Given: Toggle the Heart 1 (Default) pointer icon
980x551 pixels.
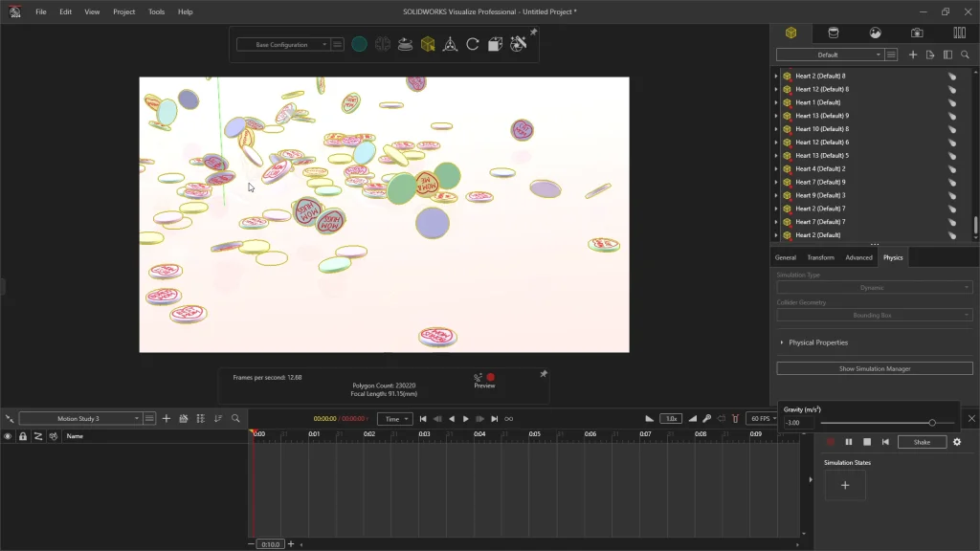Looking at the screenshot, I should (952, 102).
